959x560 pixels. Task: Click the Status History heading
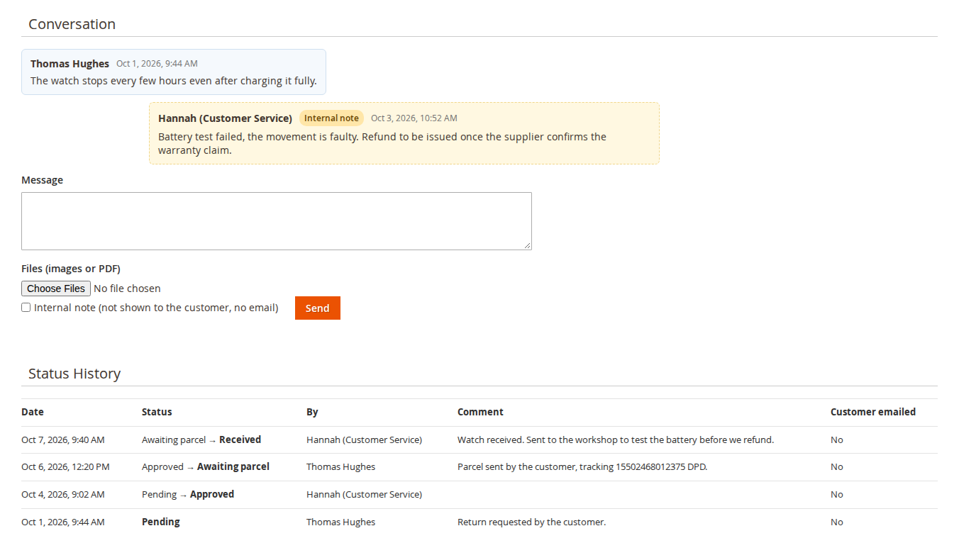[x=74, y=374]
